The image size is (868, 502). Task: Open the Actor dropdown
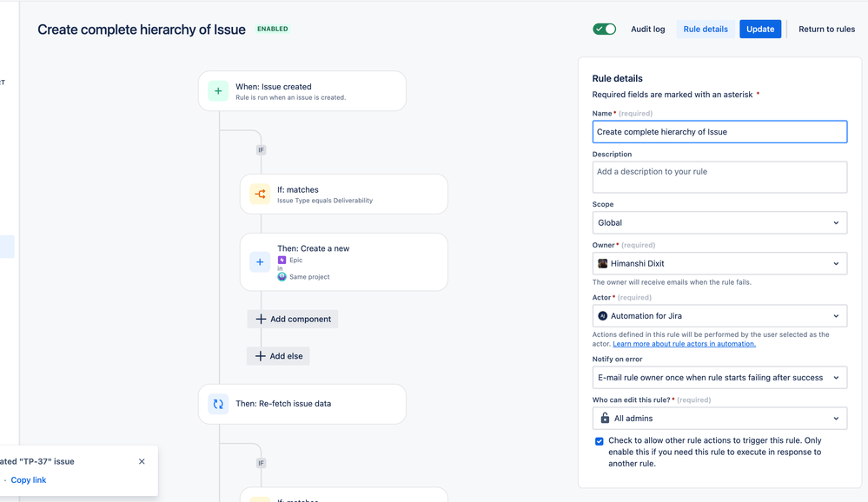point(719,316)
